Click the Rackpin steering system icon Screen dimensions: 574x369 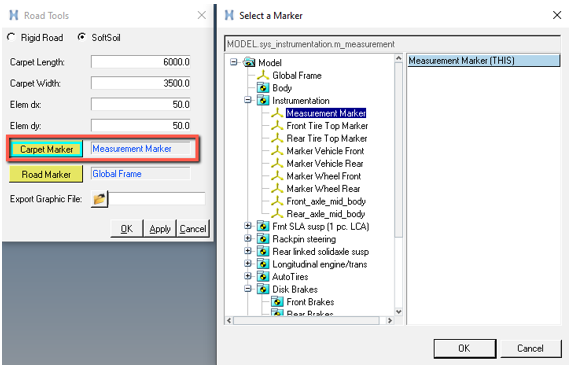(x=263, y=239)
